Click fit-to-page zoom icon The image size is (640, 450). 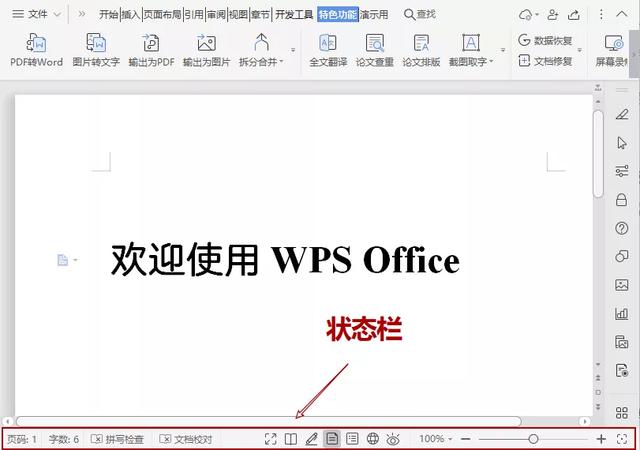[622, 439]
